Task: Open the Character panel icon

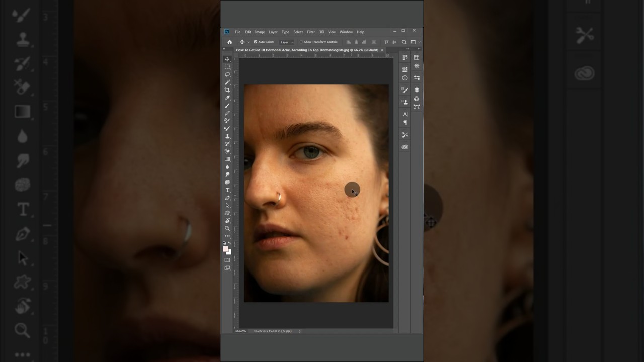Action: (405, 114)
